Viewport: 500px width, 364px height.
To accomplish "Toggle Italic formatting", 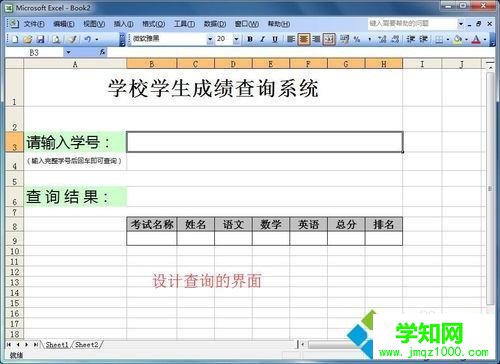I will (262, 39).
